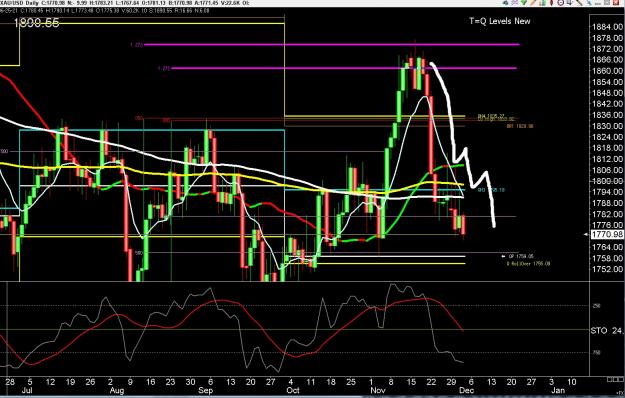
Task: Click the large 1800.55 price label
Action: coord(37,23)
